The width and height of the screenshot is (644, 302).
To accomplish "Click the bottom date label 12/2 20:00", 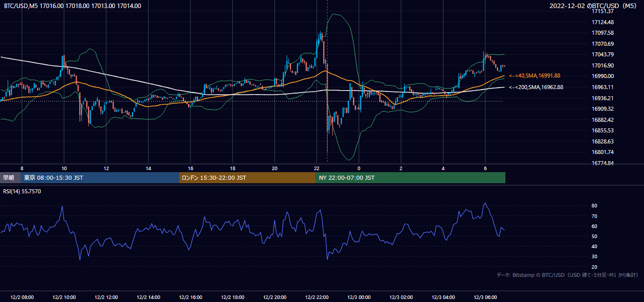I will click(275, 297).
